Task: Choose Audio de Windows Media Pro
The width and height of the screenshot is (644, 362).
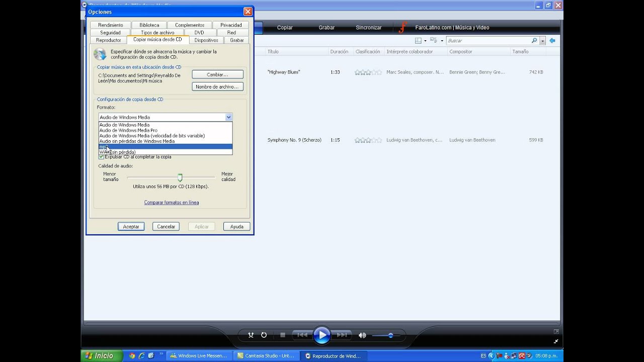Action: 166,130
